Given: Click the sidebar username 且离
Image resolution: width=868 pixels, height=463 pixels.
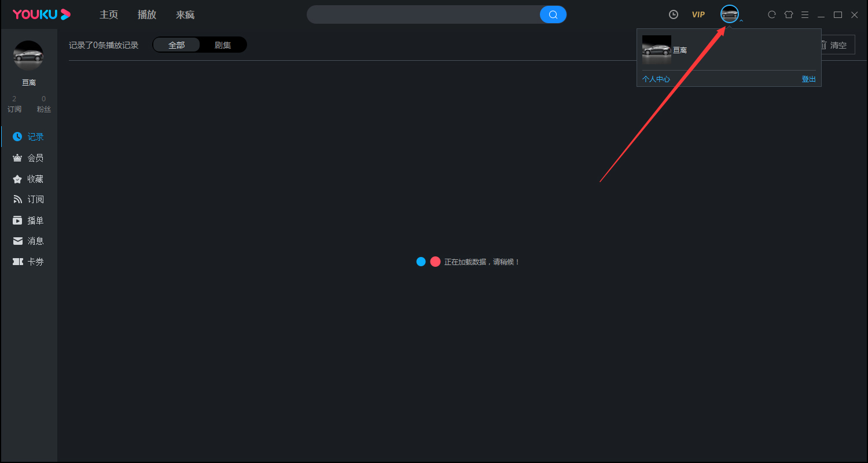Looking at the screenshot, I should point(29,83).
